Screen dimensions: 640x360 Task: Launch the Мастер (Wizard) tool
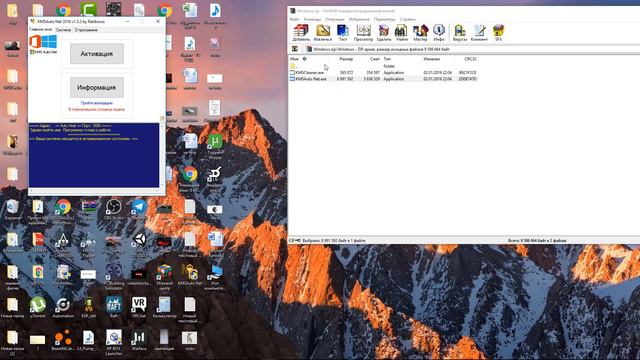point(420,33)
